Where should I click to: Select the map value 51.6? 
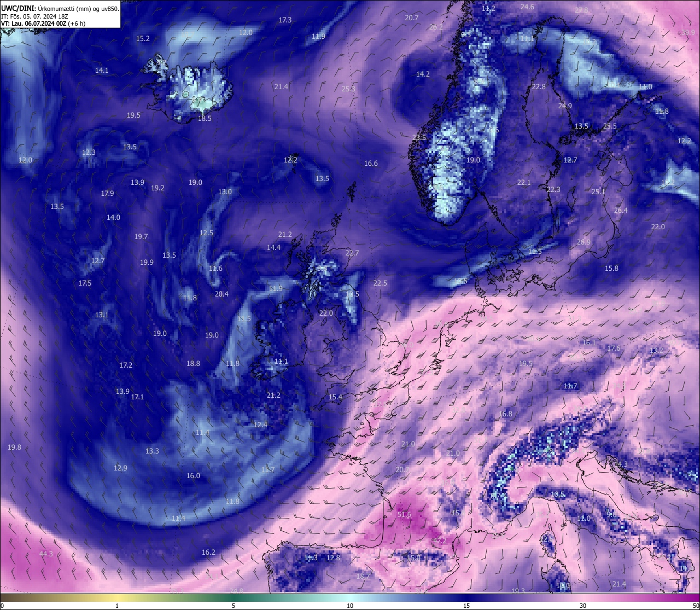(404, 515)
